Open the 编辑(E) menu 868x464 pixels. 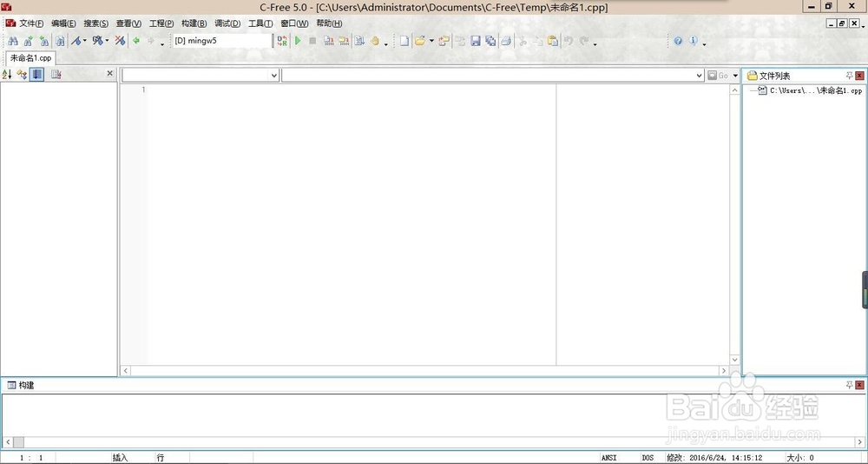click(x=63, y=23)
